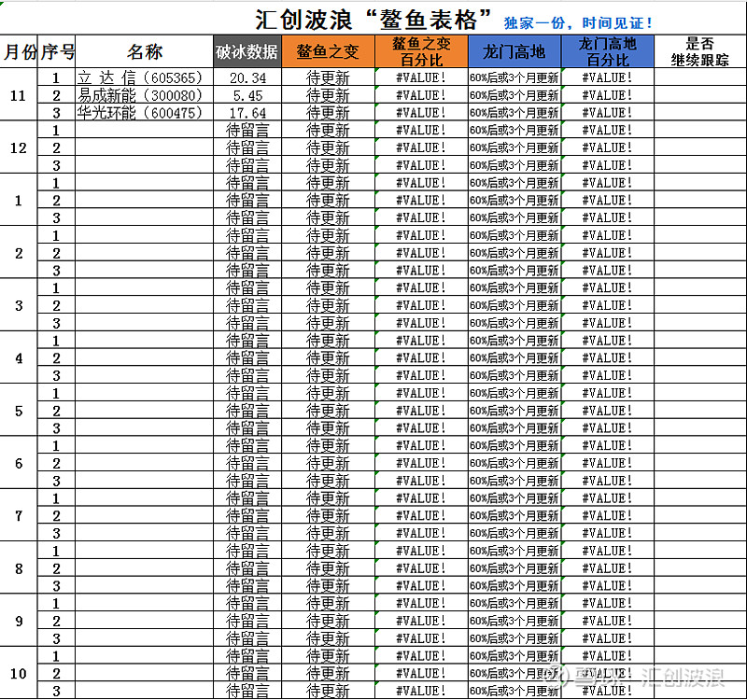747x700 pixels.
Task: Select 是否继续跟踪 cell for 立达信
Action: coord(700,77)
